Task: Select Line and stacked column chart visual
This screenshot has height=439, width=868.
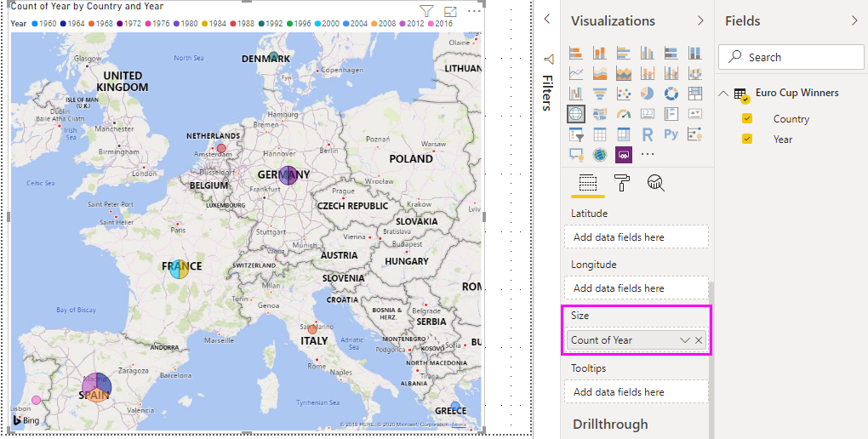Action: pyautogui.click(x=647, y=73)
